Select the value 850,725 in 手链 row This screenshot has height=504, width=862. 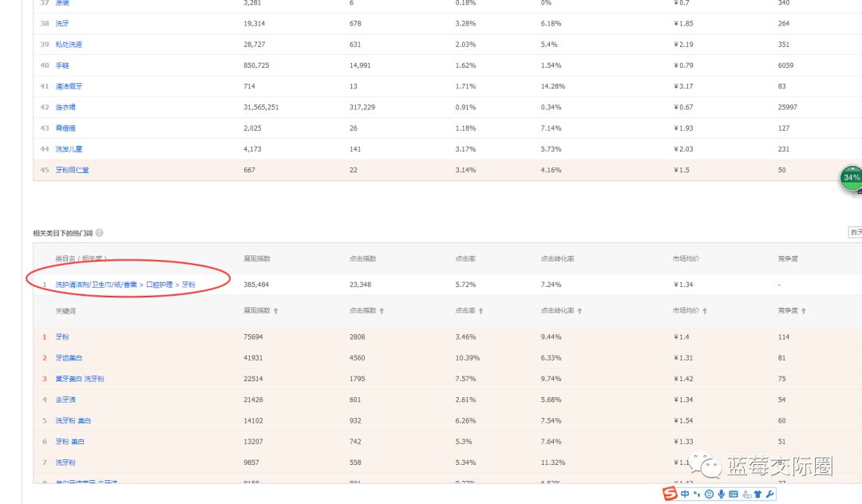(x=256, y=65)
